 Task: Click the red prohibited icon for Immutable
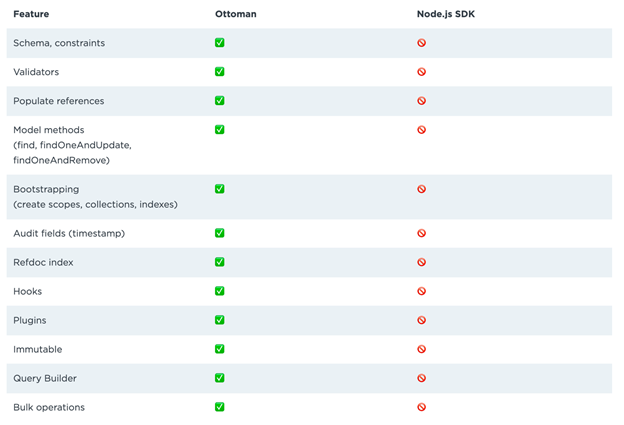pyautogui.click(x=421, y=349)
